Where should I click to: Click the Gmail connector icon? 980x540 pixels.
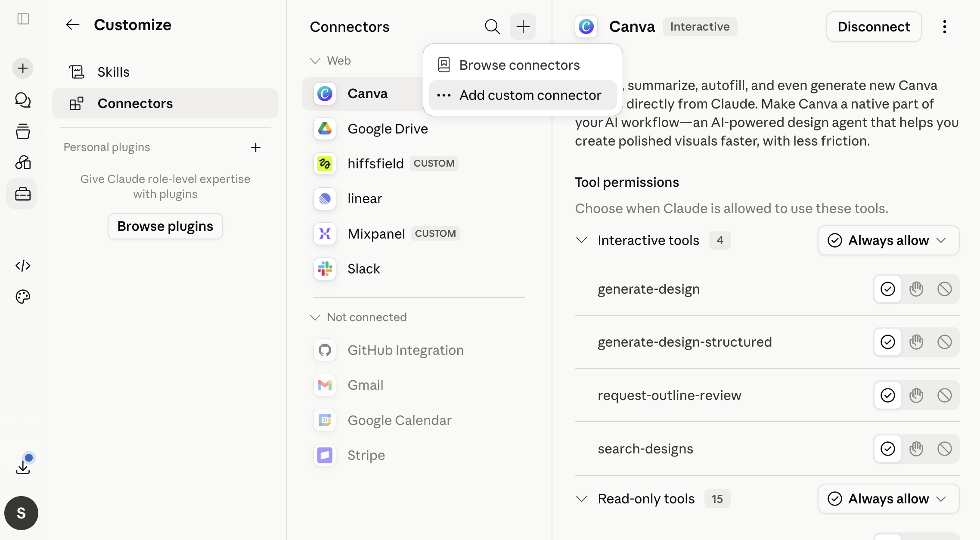point(325,385)
